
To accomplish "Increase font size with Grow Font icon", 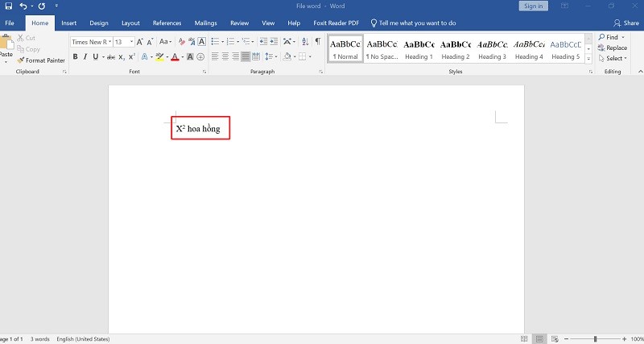I will [140, 42].
